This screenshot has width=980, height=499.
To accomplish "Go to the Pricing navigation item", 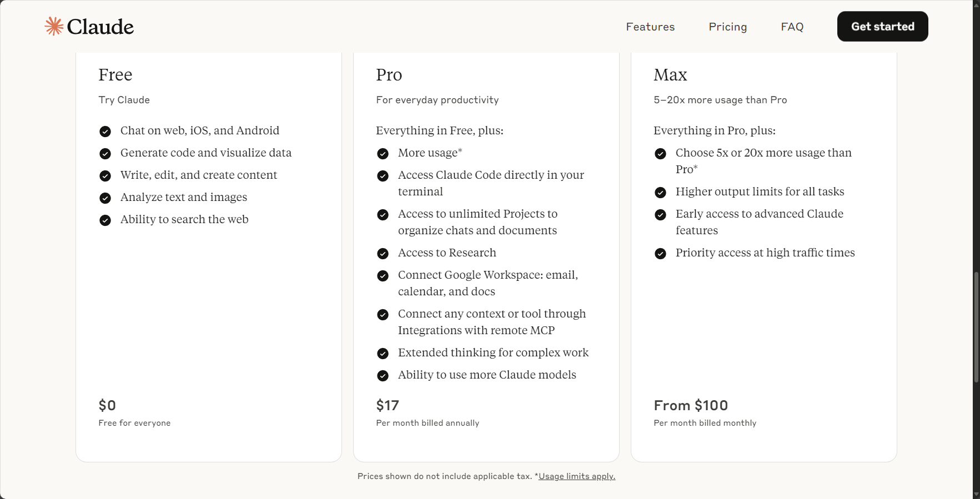I will [x=727, y=27].
